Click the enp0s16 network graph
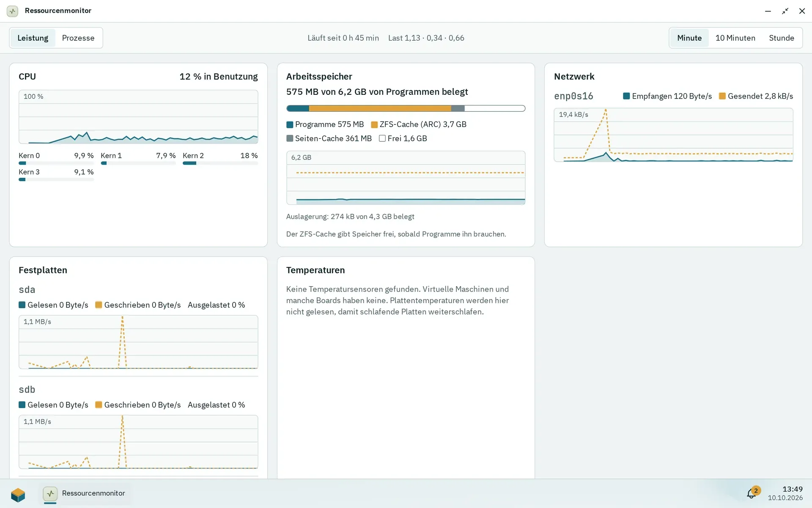Image resolution: width=812 pixels, height=508 pixels. [673, 135]
